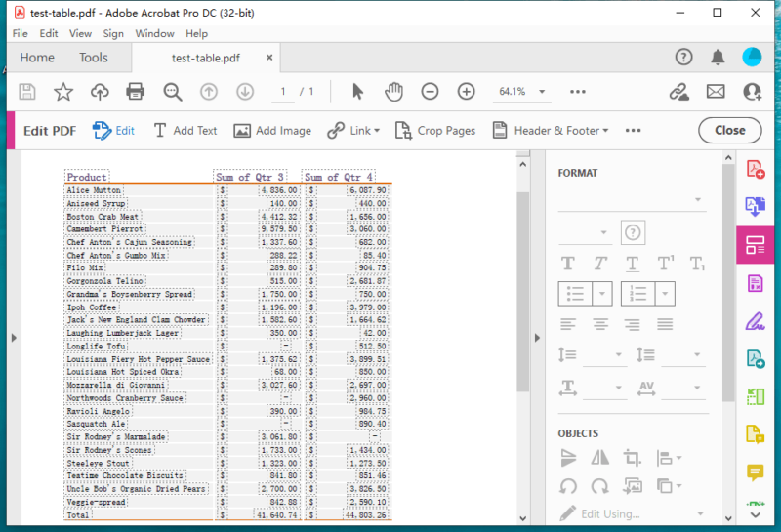The width and height of the screenshot is (781, 532).
Task: Collapse the right Format pane arrow
Action: [x=537, y=338]
